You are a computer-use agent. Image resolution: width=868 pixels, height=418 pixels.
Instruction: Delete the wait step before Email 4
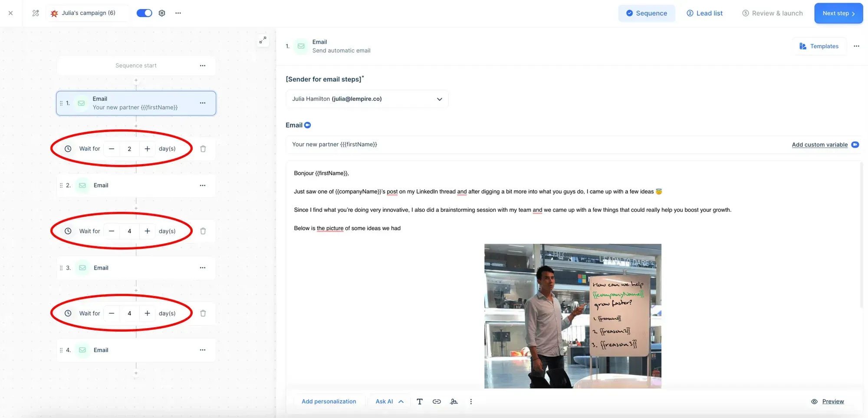pyautogui.click(x=203, y=313)
